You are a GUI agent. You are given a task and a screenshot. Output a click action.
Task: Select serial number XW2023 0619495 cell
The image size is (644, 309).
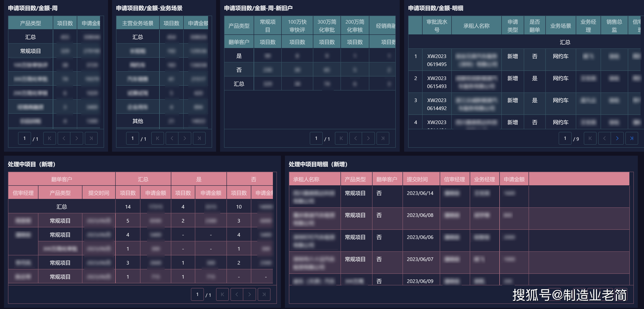coord(437,60)
